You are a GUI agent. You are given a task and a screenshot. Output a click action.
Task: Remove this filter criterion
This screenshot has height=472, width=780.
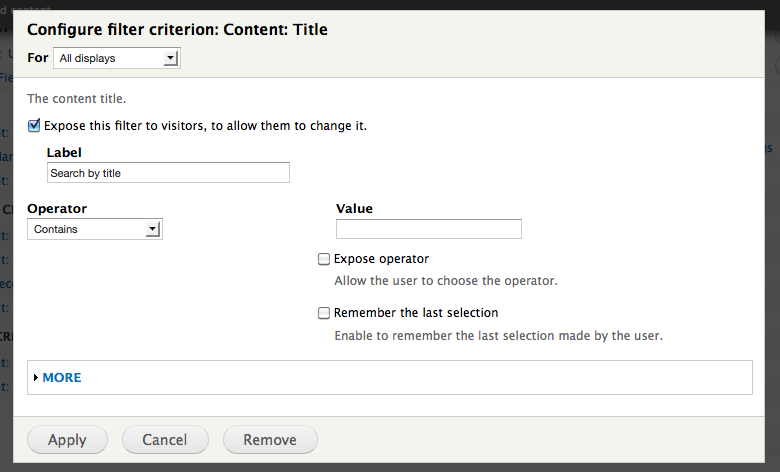270,439
